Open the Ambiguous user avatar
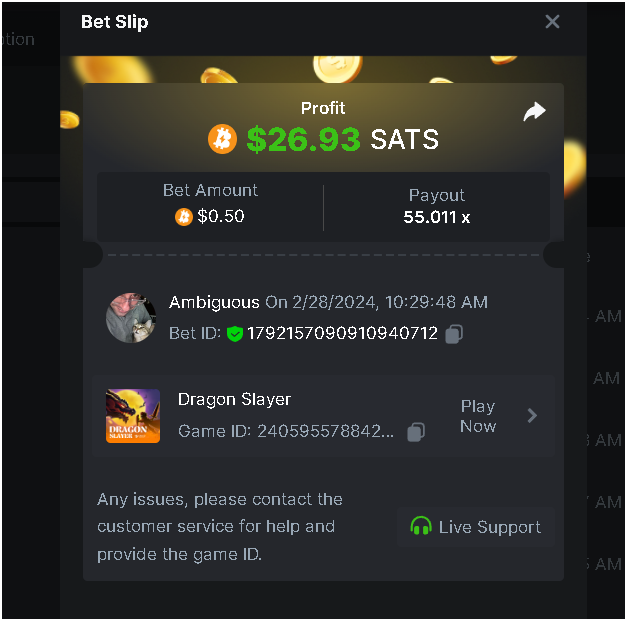The width and height of the screenshot is (627, 621). [131, 318]
